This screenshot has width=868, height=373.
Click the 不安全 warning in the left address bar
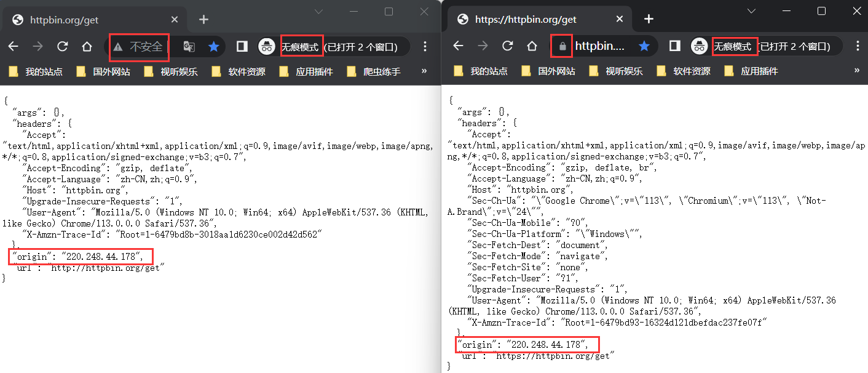point(140,47)
